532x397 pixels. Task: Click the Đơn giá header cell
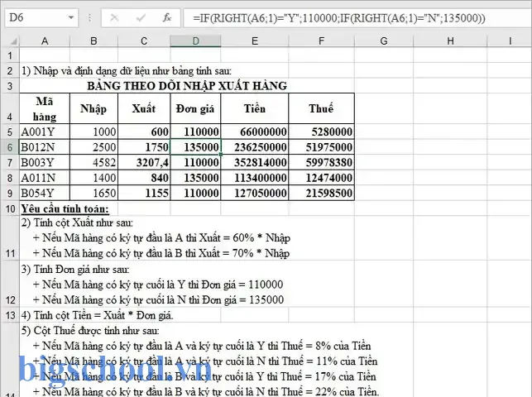(x=195, y=108)
